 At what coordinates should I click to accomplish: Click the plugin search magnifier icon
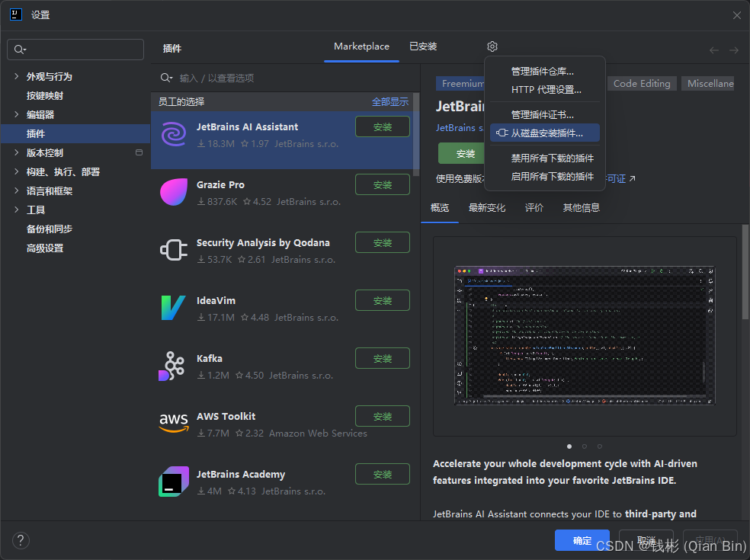pos(166,78)
